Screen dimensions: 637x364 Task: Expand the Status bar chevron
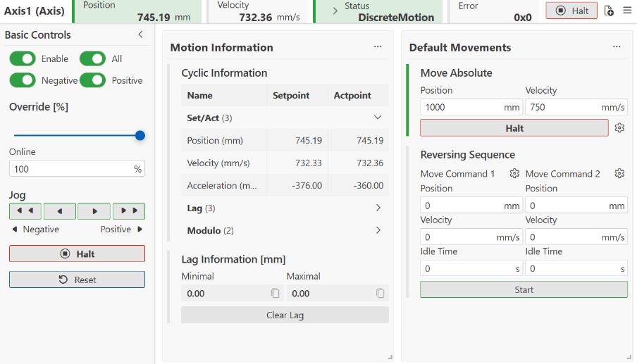click(x=335, y=11)
